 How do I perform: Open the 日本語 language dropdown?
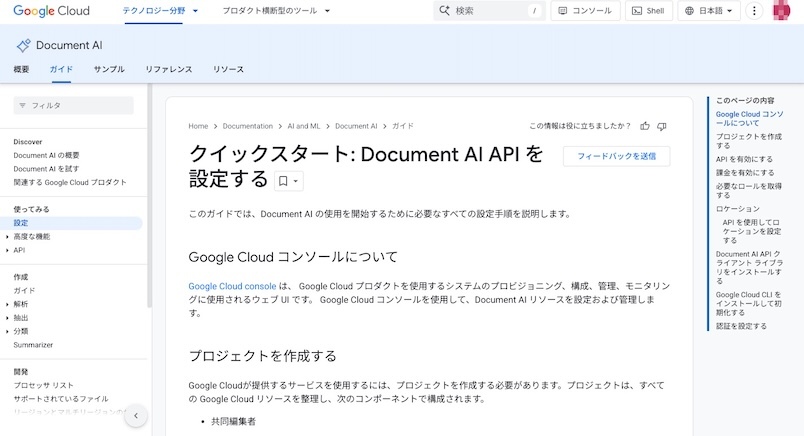point(709,11)
